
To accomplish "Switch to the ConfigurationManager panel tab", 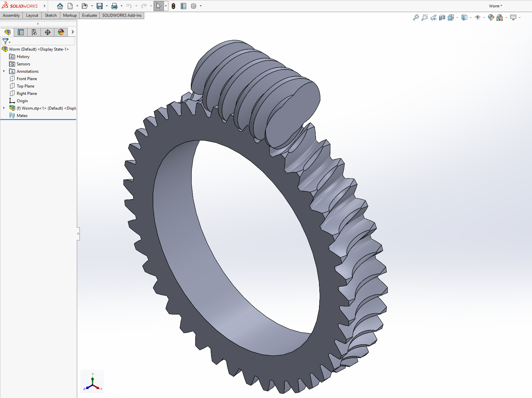I will coord(34,32).
